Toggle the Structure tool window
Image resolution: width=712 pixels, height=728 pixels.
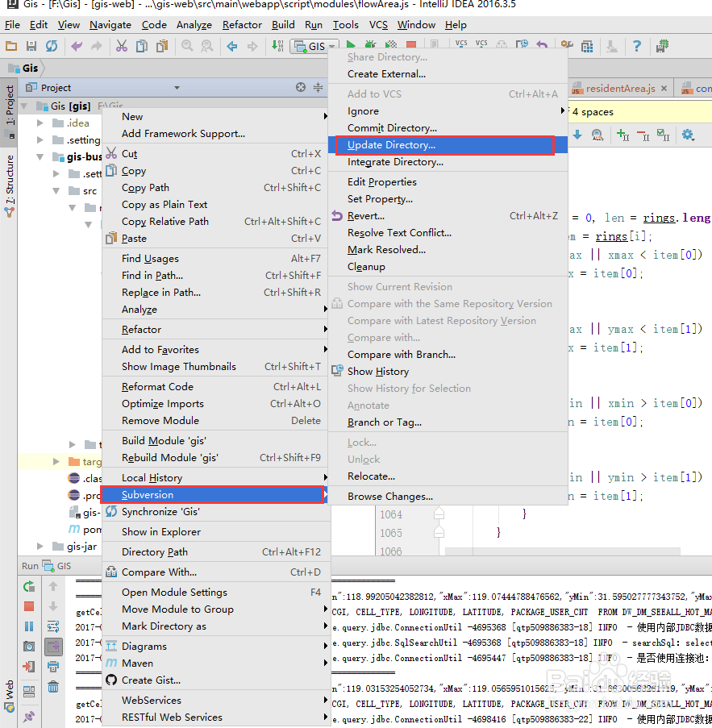[x=10, y=186]
